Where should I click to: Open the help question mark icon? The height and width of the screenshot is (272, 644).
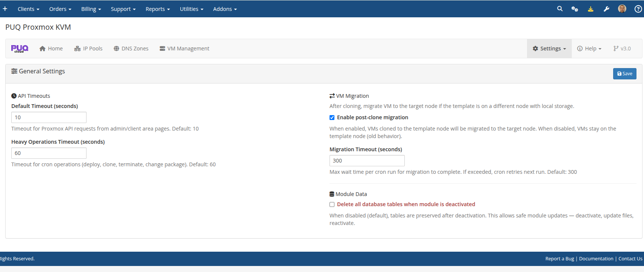click(x=638, y=9)
